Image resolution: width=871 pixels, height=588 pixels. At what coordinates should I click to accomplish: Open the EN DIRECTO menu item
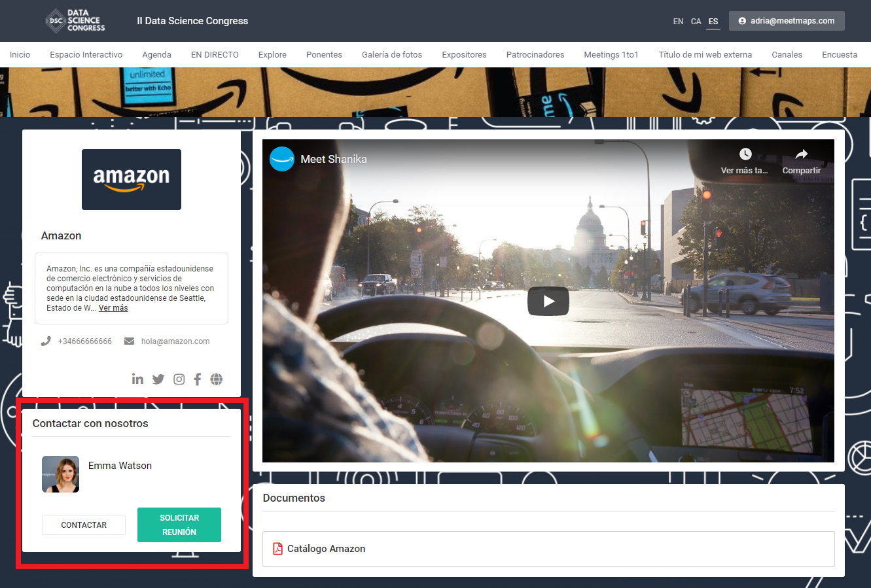coord(215,54)
